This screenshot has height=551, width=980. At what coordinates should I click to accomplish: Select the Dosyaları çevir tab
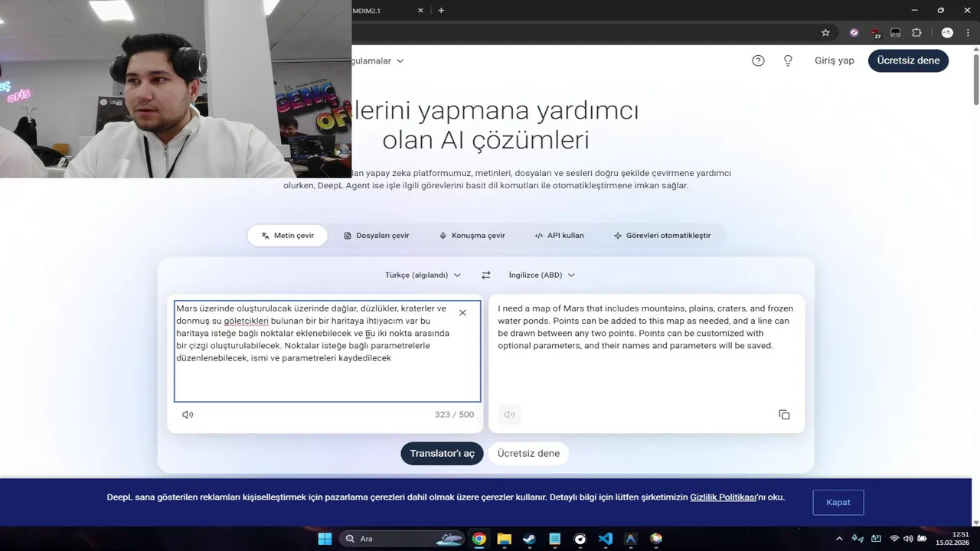tap(376, 236)
